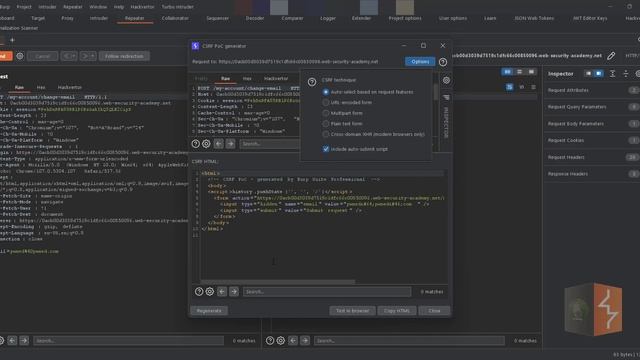Select Multipart form technique
Image resolution: width=640 pixels, height=360 pixels.
pyautogui.click(x=326, y=113)
